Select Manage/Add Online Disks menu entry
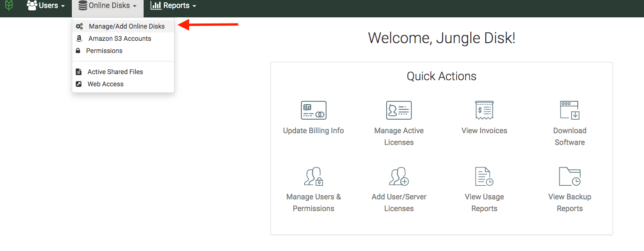644x251 pixels. [x=123, y=26]
